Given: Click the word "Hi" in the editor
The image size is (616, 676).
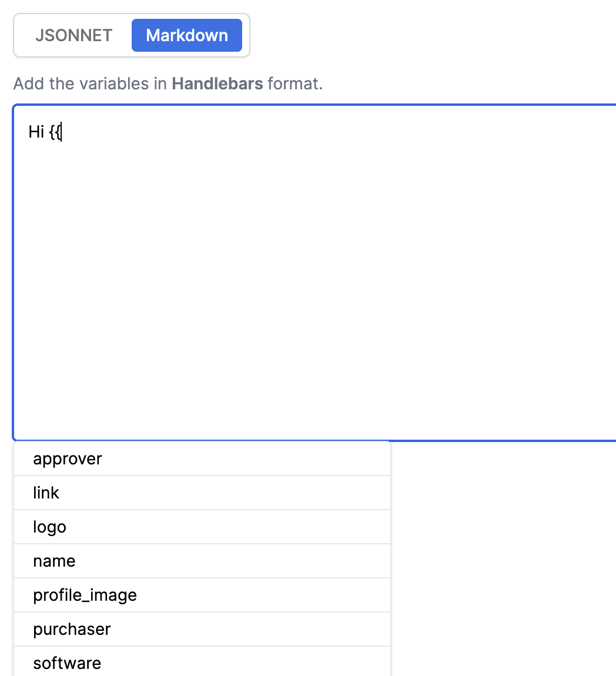Looking at the screenshot, I should [x=36, y=132].
